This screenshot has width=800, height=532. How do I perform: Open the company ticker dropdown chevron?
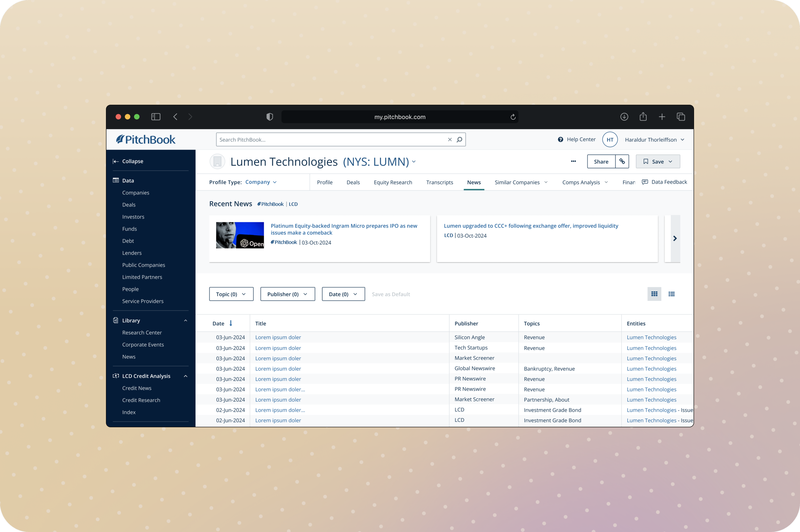pyautogui.click(x=414, y=162)
